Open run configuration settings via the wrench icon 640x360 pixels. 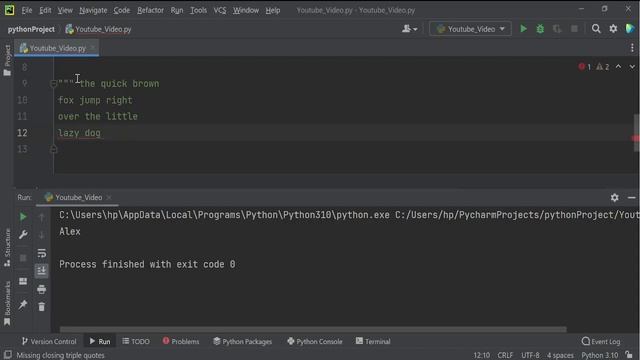click(x=23, y=235)
